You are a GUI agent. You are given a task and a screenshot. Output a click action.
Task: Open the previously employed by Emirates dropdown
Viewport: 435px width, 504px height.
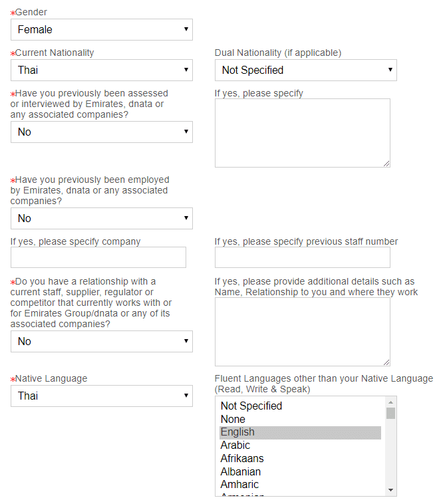(102, 218)
